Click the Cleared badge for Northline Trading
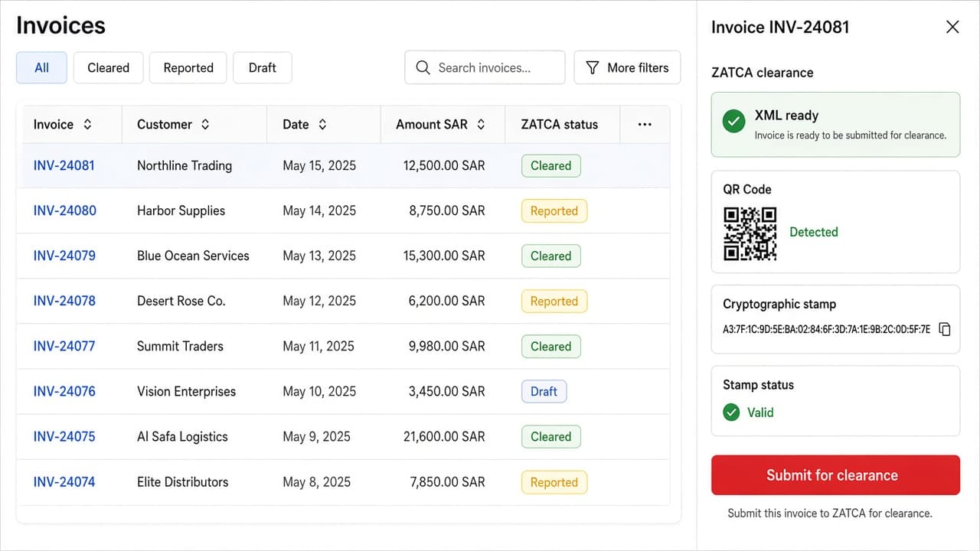This screenshot has width=980, height=551. [x=551, y=165]
